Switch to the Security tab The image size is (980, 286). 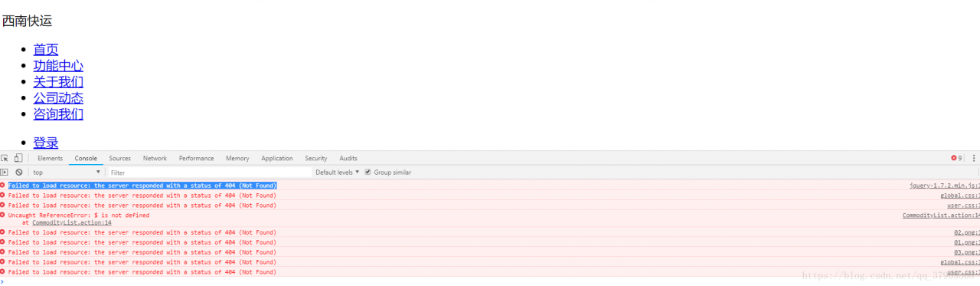(316, 158)
